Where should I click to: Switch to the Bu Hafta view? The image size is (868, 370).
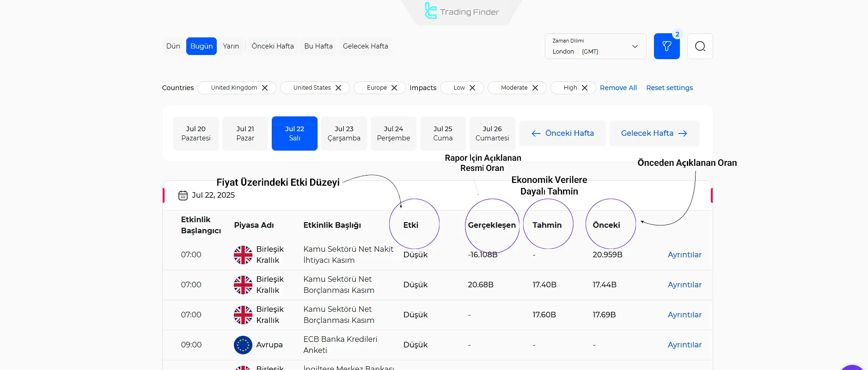pyautogui.click(x=318, y=46)
